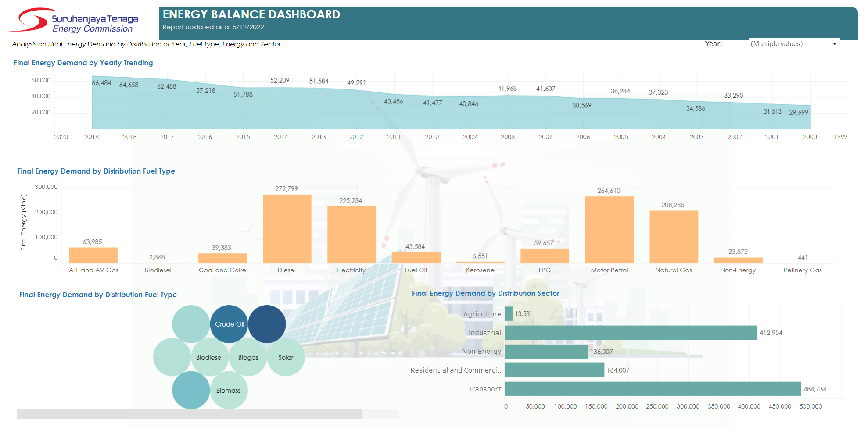Select the Crude Oil bubble
Image resolution: width=868 pixels, height=430 pixels.
(x=229, y=324)
